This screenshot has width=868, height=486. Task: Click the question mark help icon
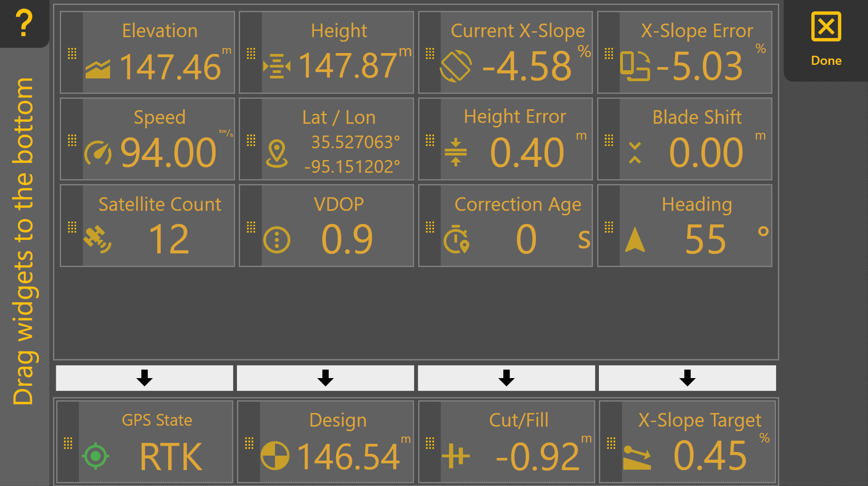coord(24,23)
